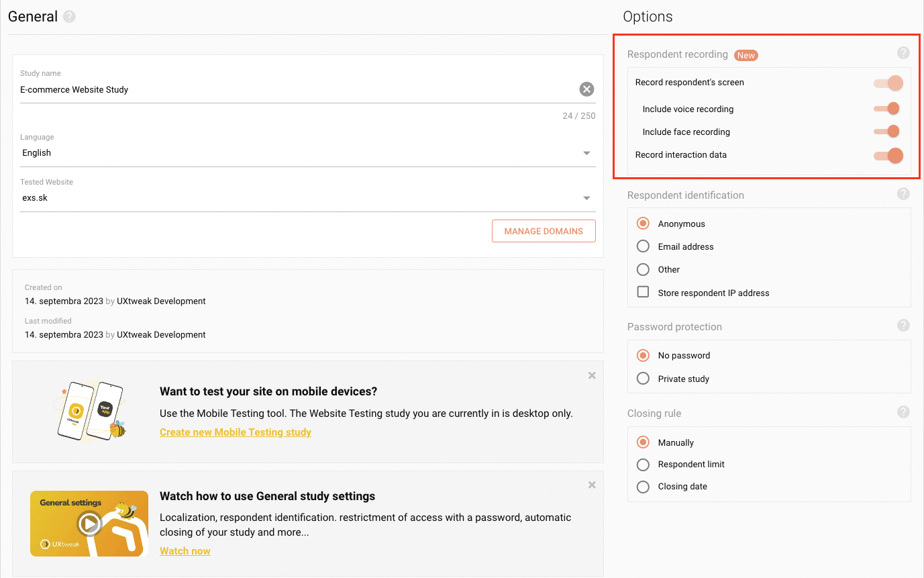
Task: Select Email address identification option
Action: [x=643, y=246]
